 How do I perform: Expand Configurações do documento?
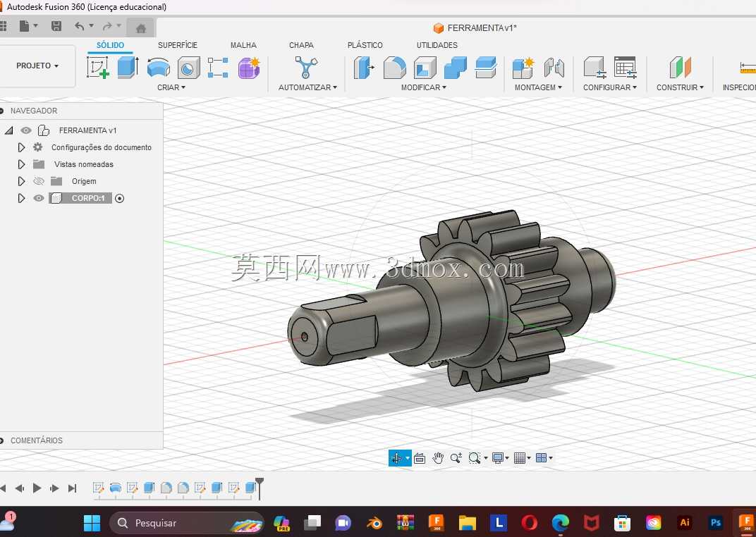(21, 147)
